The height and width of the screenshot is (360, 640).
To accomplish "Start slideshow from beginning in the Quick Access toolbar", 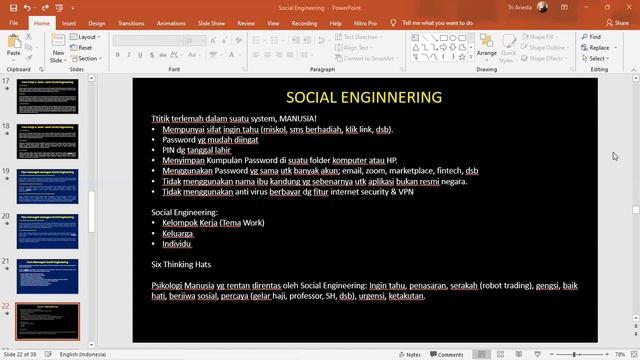I will click(59, 8).
